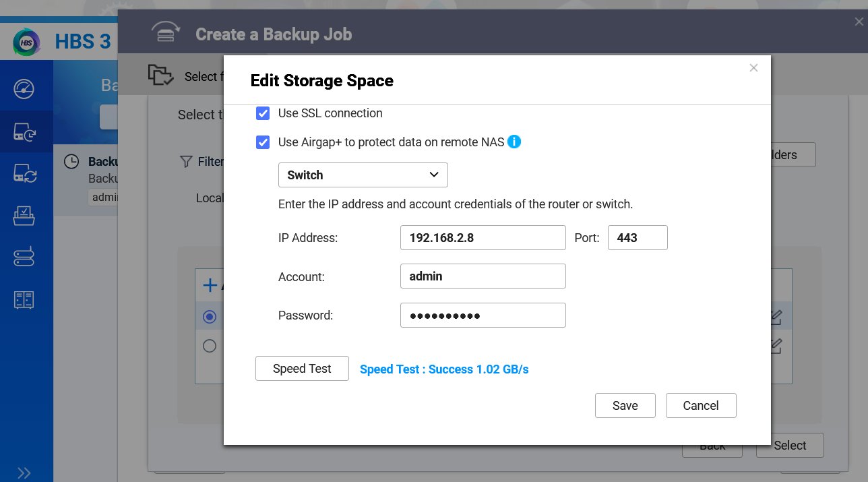Uncheck Use SSL connection
The width and height of the screenshot is (868, 482).
click(x=263, y=113)
